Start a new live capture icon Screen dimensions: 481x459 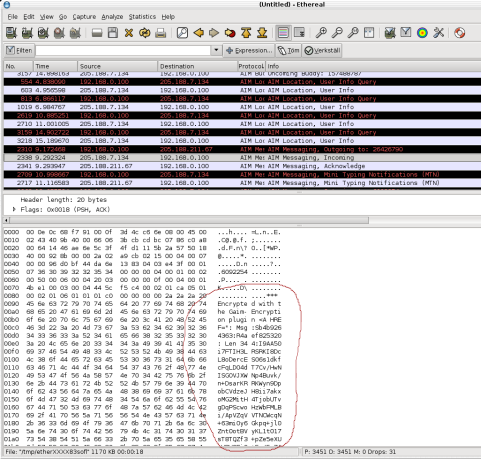tap(43, 33)
